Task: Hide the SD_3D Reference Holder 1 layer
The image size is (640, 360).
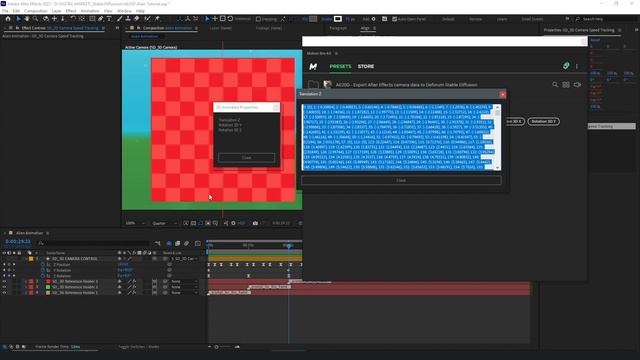Action: [4, 293]
